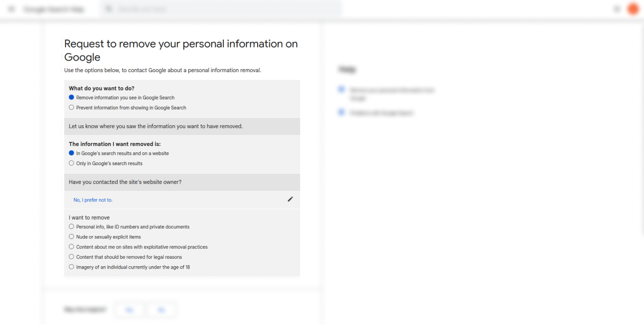Open the main menu hamburger icon

point(11,9)
